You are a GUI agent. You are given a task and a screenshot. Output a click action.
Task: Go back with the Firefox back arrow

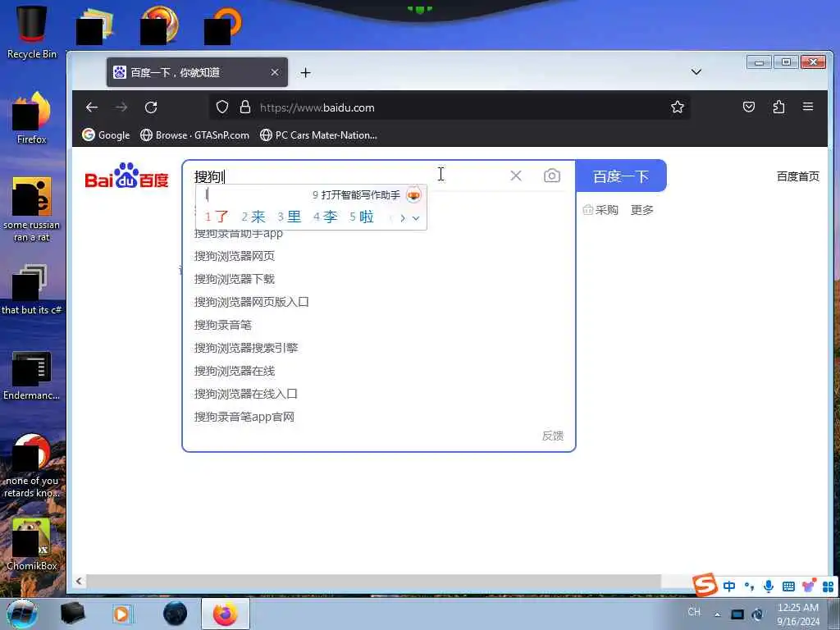pyautogui.click(x=92, y=107)
